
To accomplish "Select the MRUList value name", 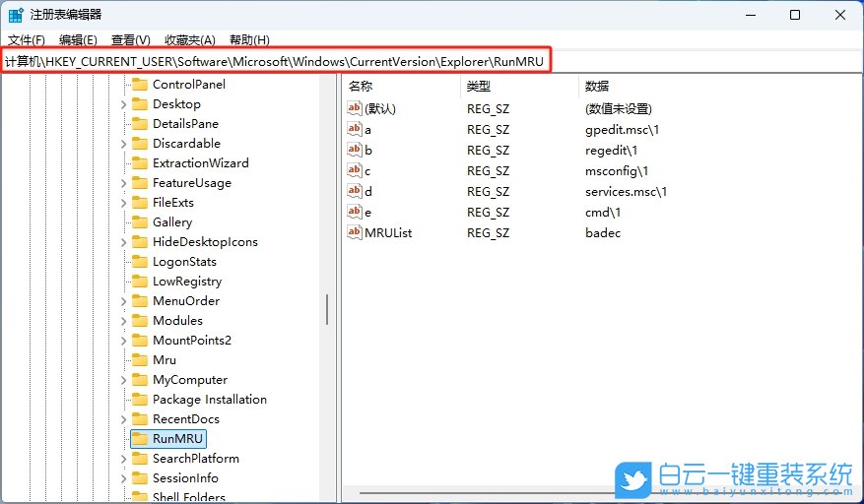I will (x=388, y=233).
